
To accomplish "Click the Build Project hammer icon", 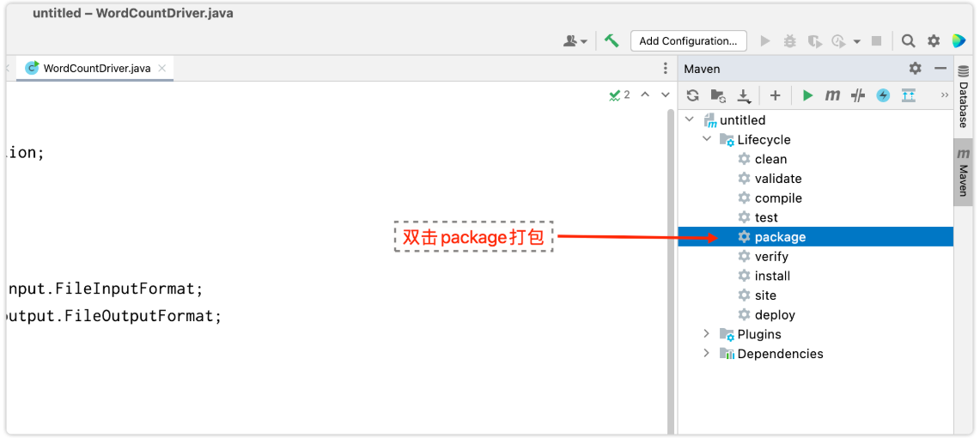I will [612, 40].
